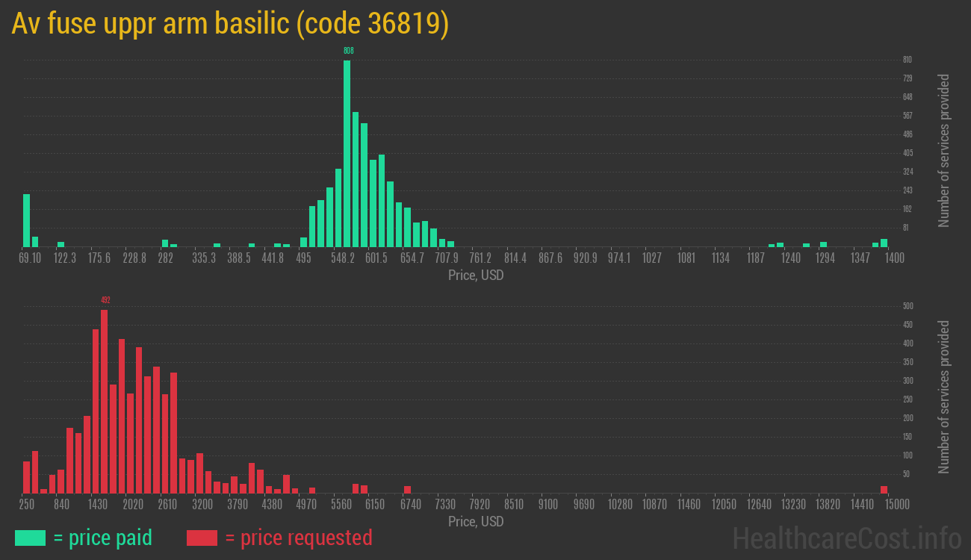Click the '808' value label above green peak
This screenshot has height=560, width=971.
point(348,51)
